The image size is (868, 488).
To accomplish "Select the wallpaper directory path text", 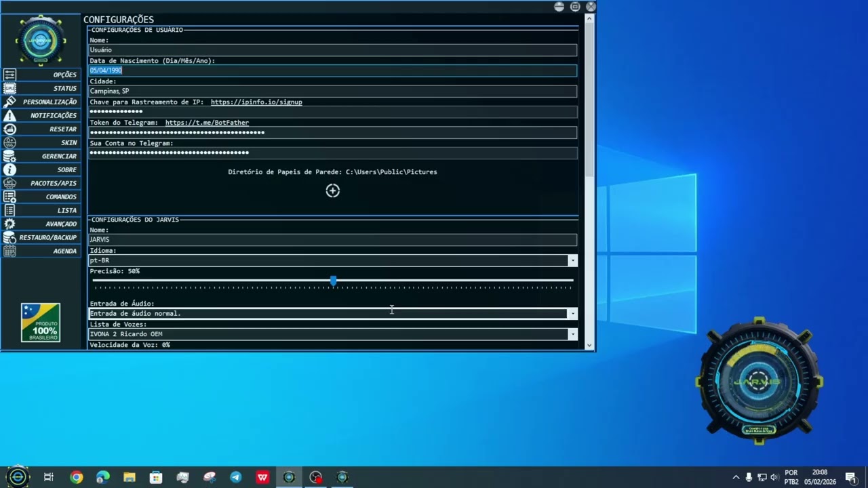I will point(391,172).
